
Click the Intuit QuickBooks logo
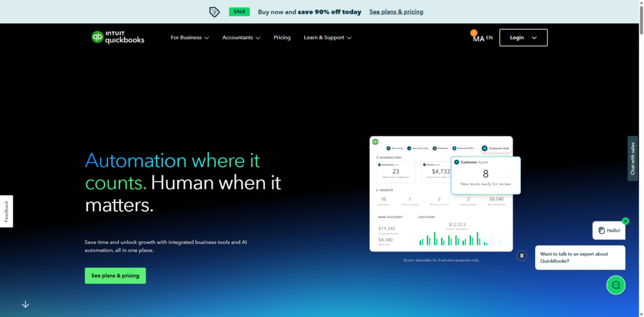[x=118, y=37]
